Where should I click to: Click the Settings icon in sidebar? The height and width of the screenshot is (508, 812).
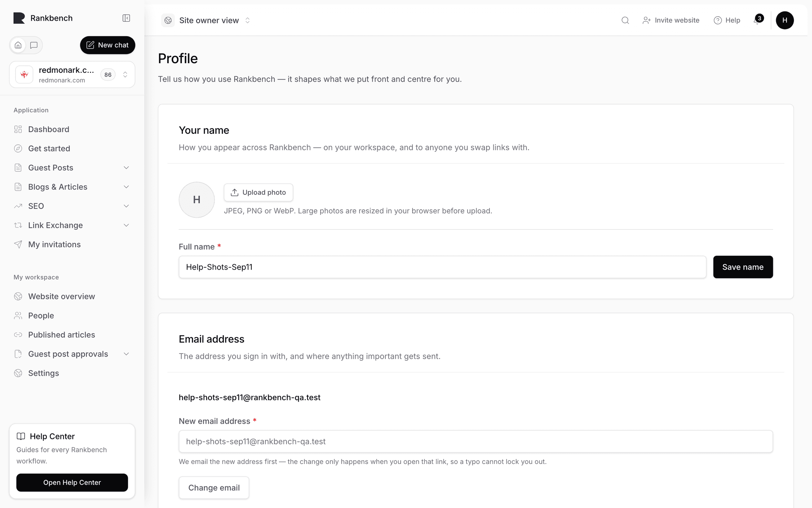tap(18, 373)
